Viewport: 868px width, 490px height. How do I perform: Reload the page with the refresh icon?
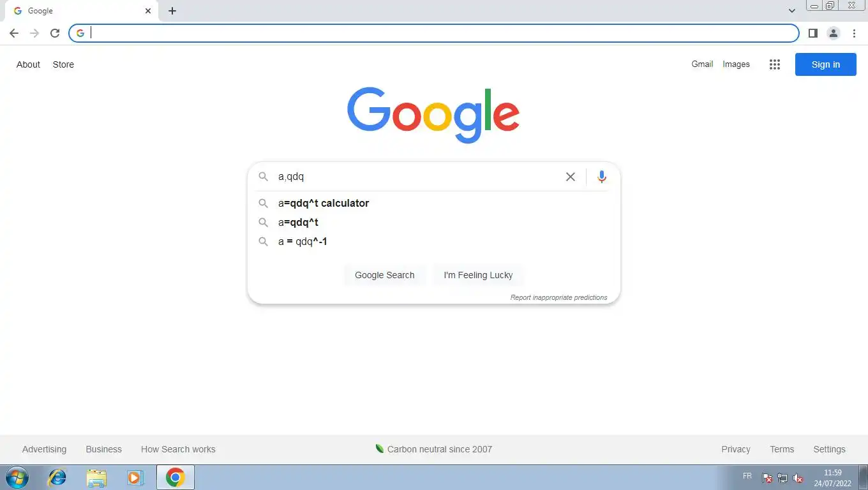tap(55, 33)
